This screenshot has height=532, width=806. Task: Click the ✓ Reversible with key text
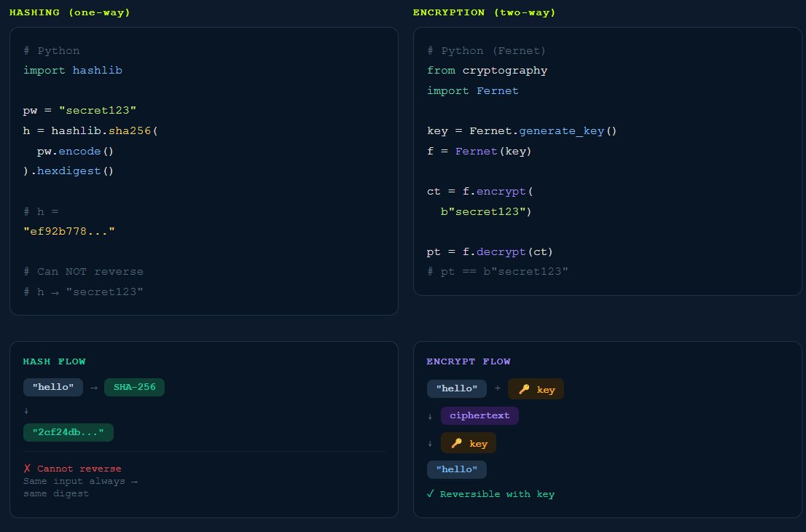(x=490, y=494)
